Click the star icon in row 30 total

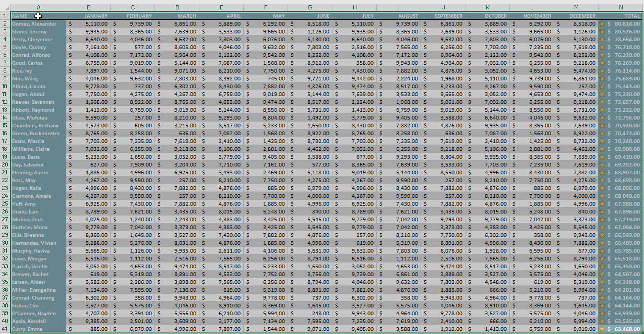click(x=602, y=243)
